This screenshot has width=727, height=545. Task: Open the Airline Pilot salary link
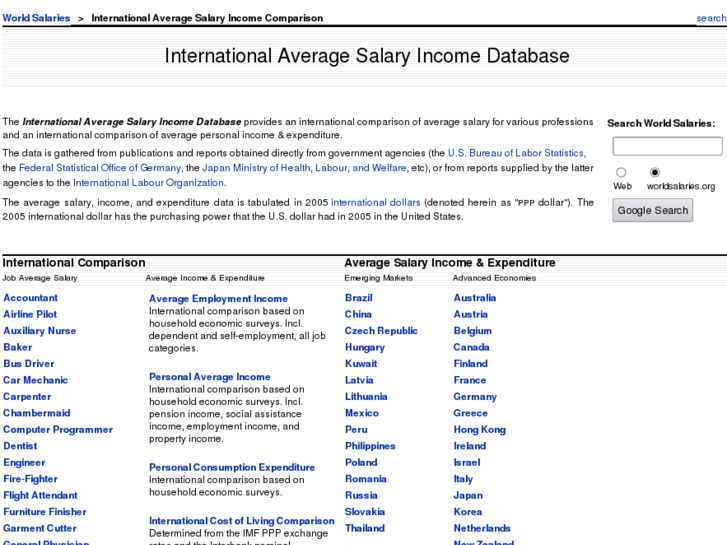click(x=30, y=314)
